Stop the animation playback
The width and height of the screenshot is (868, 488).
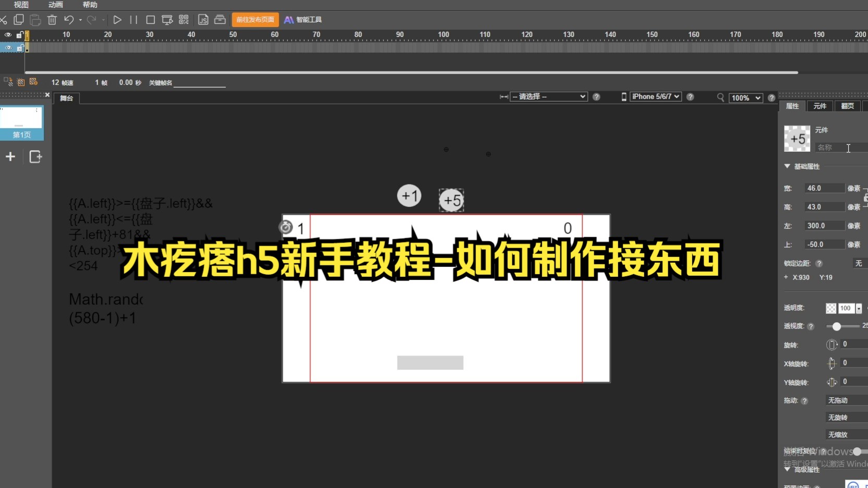coord(151,20)
